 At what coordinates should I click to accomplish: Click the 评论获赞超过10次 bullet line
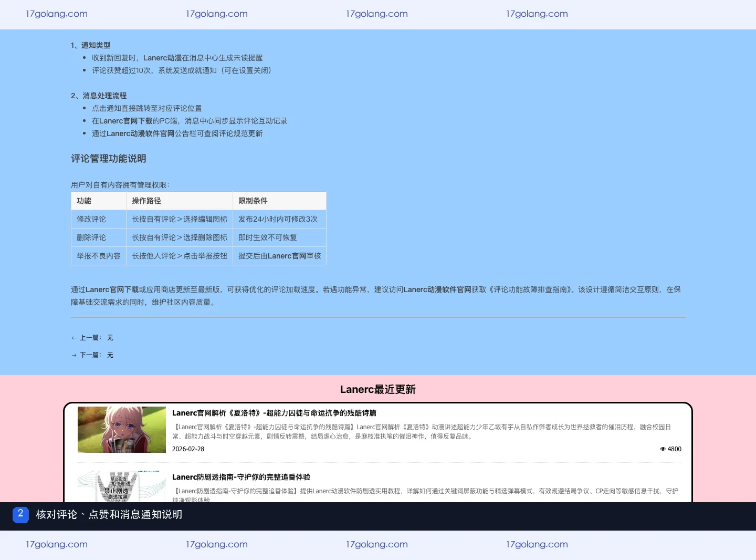[182, 70]
